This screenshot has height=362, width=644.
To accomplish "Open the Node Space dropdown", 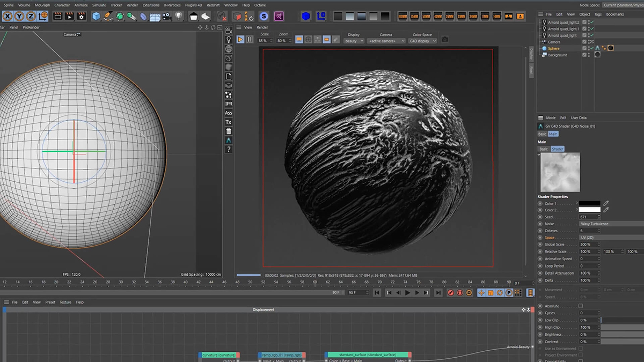I will 623,5.
